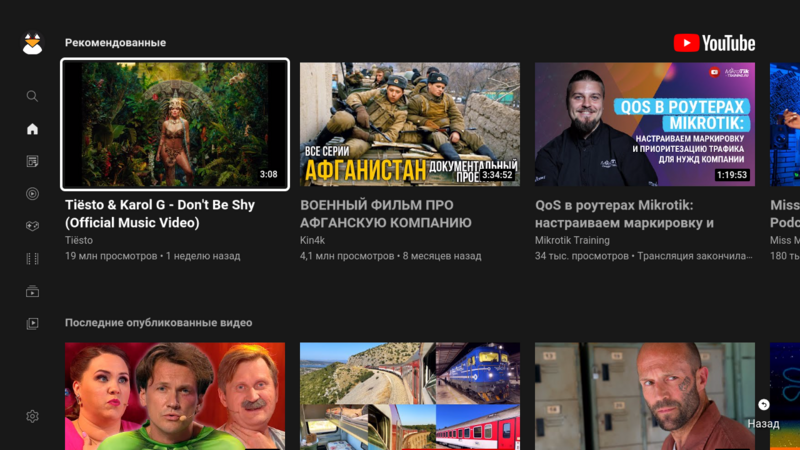Image resolution: width=800 pixels, height=450 pixels.
Task: Open Gaming via the controller icon
Action: (32, 226)
